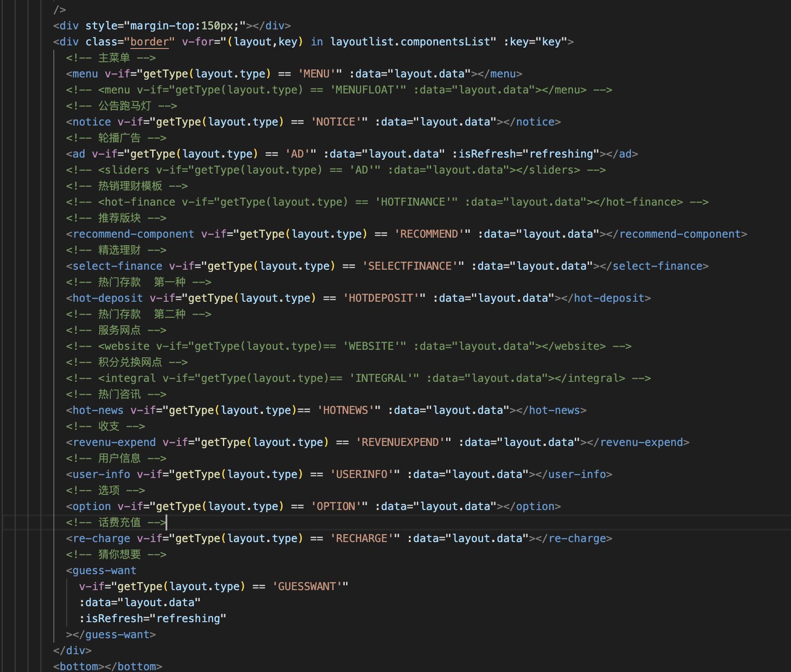
Task: Click the 猜你想要 comment
Action: pyautogui.click(x=117, y=555)
